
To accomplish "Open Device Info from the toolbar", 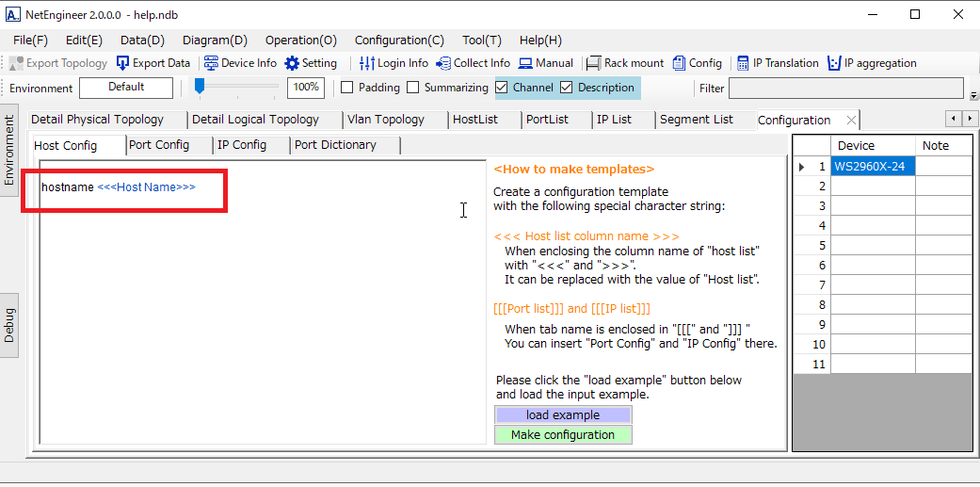I will pos(211,63).
